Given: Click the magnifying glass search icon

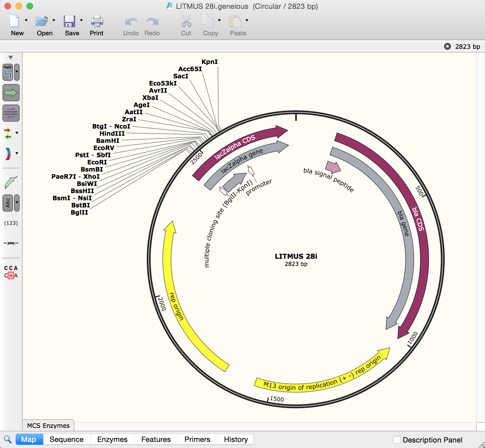Looking at the screenshot, I should pyautogui.click(x=8, y=439).
